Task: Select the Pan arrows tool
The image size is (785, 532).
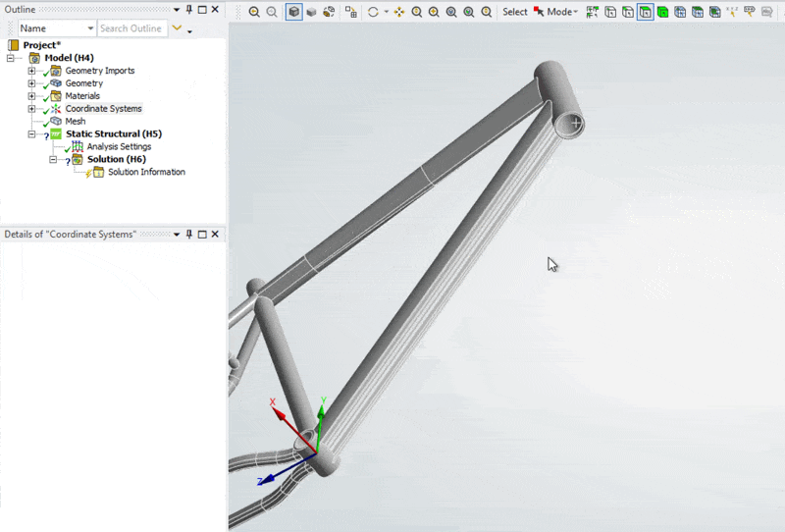Action: 399,12
